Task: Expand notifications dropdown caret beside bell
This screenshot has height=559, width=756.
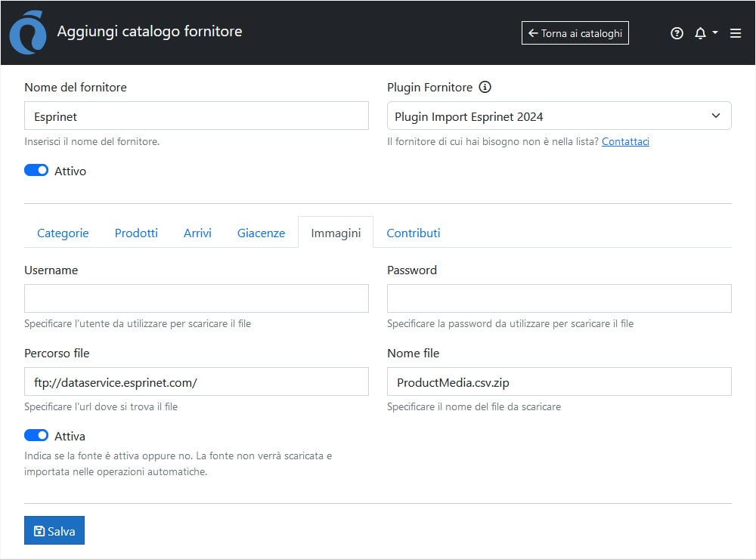Action: (715, 33)
